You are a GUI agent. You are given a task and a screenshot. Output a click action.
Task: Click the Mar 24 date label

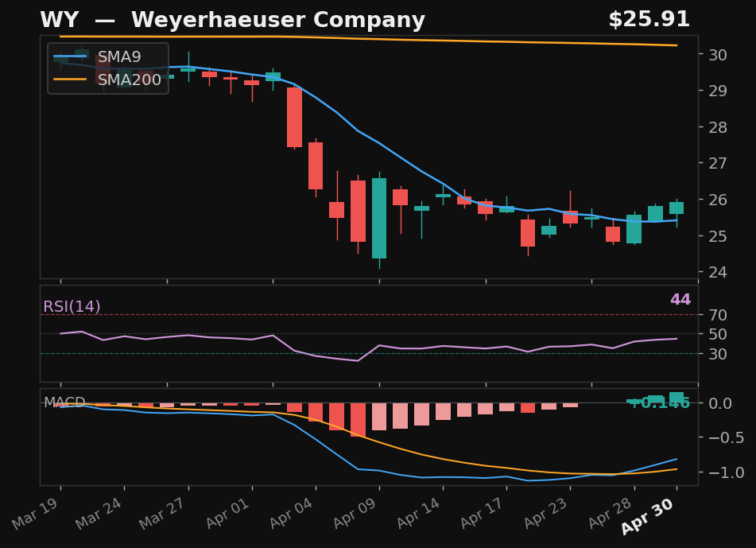point(99,514)
